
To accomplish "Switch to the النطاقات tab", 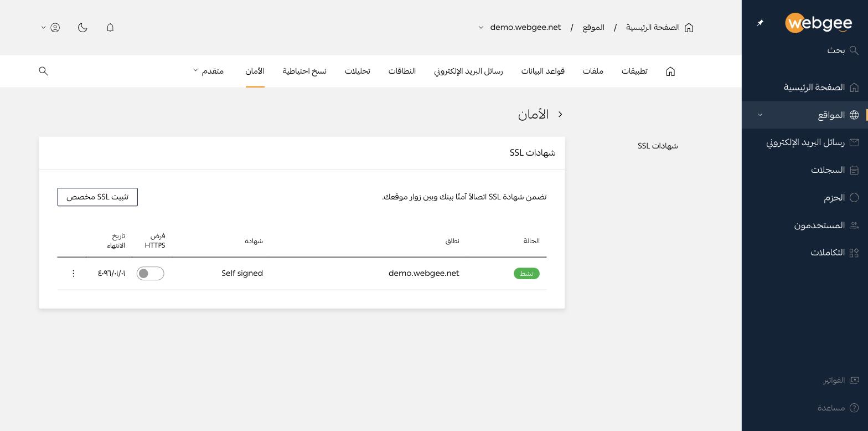I will click(402, 71).
